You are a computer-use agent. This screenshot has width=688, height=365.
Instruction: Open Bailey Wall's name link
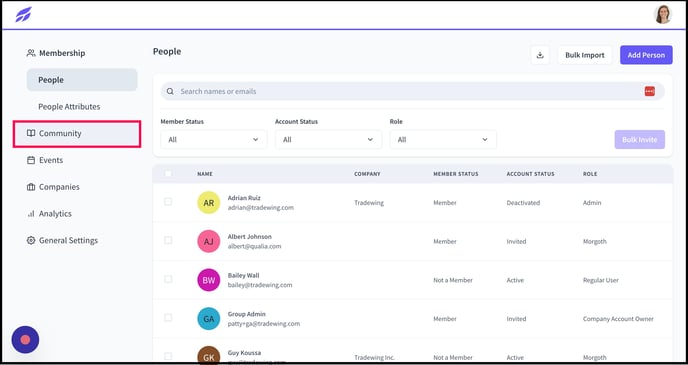(244, 276)
